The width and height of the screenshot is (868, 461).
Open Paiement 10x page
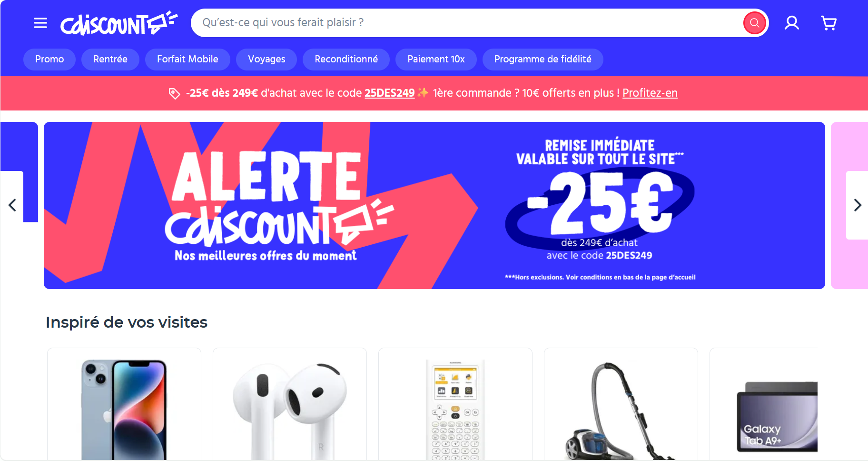(436, 60)
